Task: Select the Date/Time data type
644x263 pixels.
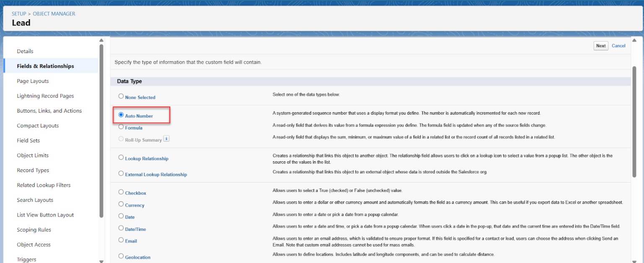Action: tap(121, 229)
